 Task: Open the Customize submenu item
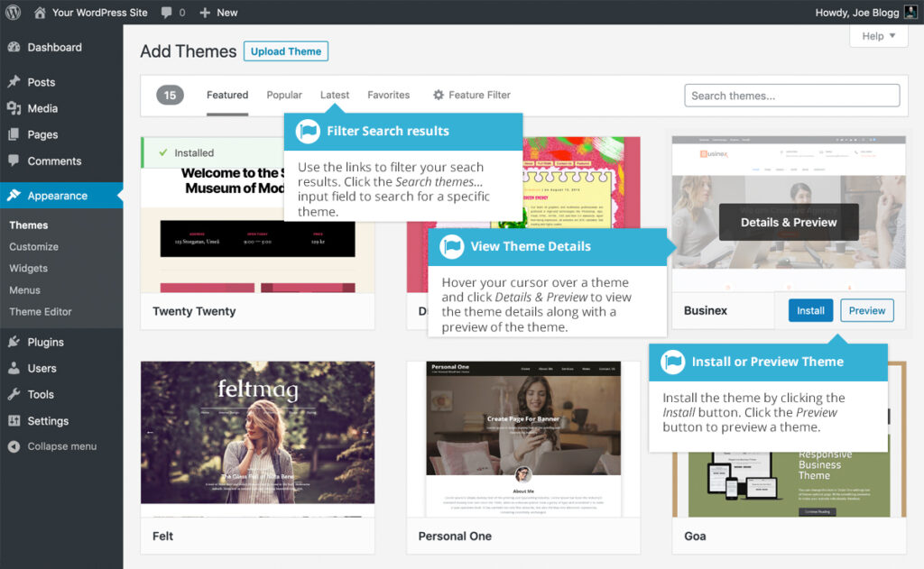pos(33,247)
